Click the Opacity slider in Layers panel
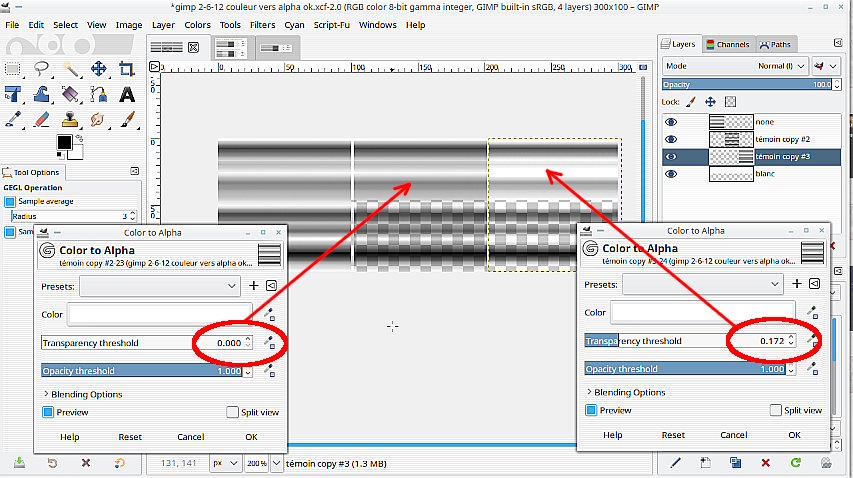This screenshot has width=853, height=478. click(x=747, y=84)
